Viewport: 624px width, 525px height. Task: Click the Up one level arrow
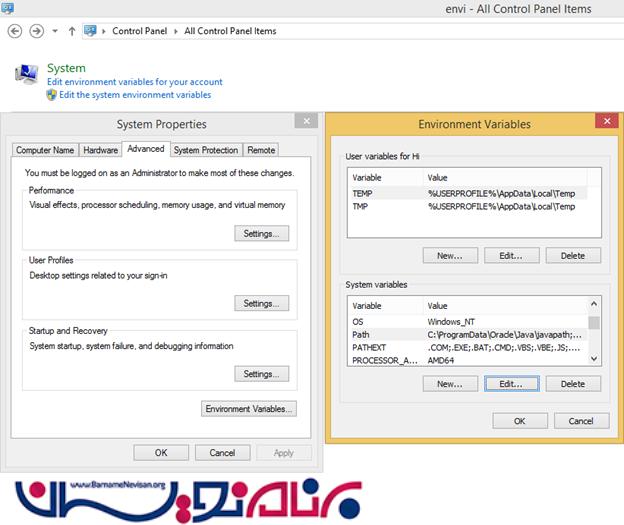pos(72,31)
